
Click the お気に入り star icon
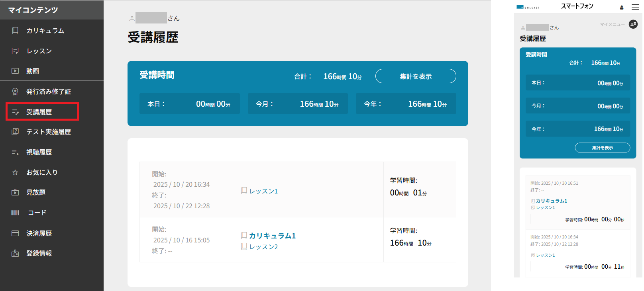click(15, 172)
